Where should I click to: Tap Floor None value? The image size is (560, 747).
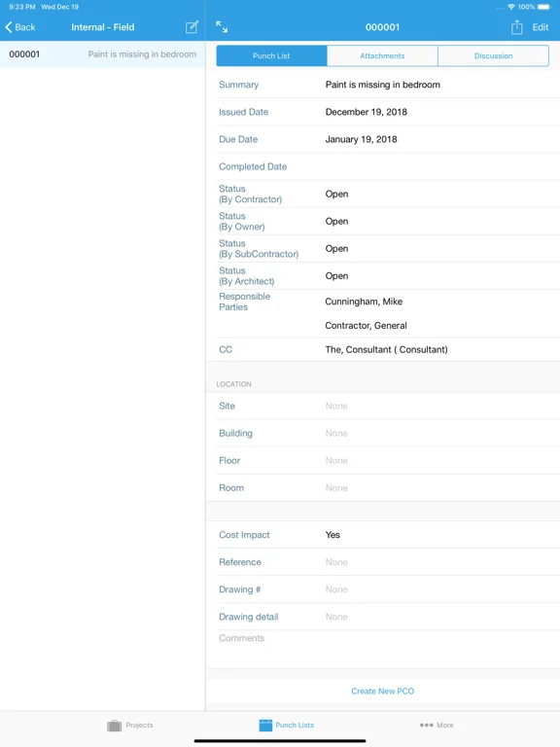tap(336, 461)
